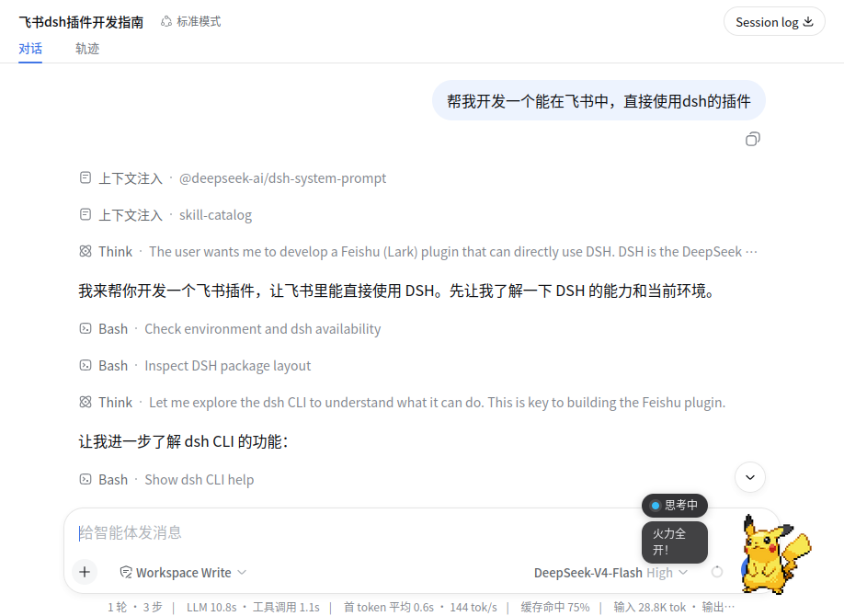Click terminal icon beside Inspect DSH package
The height and width of the screenshot is (616, 844).
tap(86, 365)
